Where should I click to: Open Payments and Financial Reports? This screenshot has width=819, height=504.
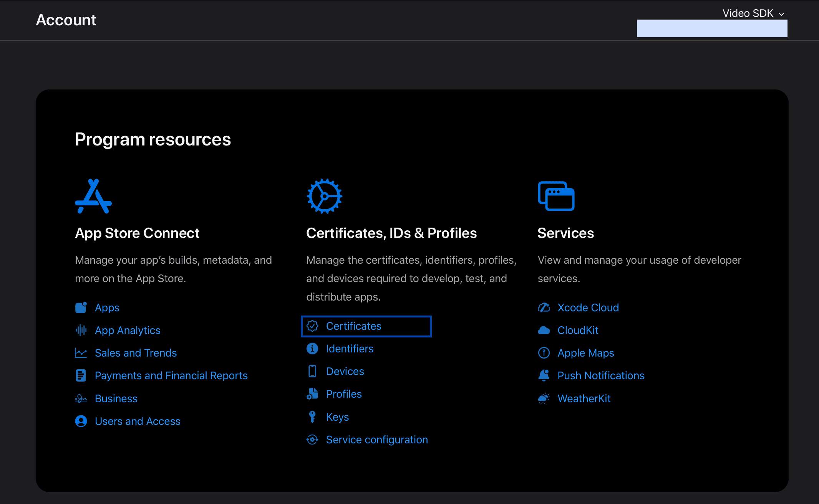tap(171, 375)
